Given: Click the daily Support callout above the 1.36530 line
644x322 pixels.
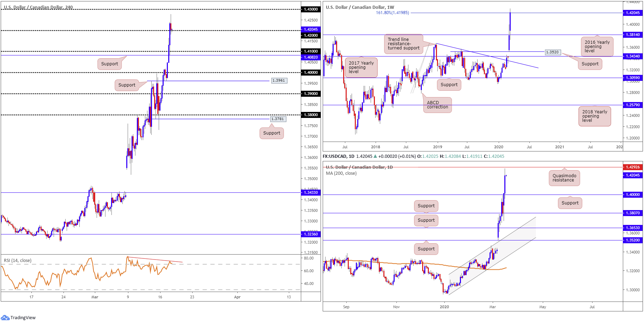Looking at the screenshot, I should point(426,220).
